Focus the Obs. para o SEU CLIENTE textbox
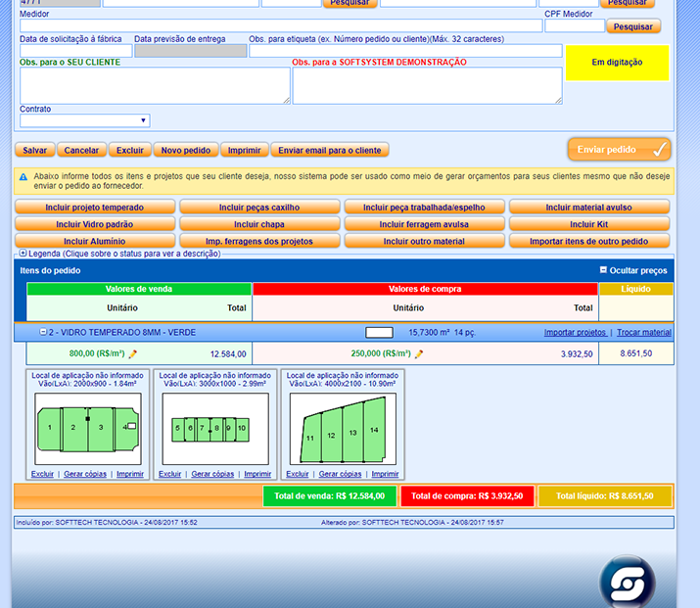 (x=155, y=85)
